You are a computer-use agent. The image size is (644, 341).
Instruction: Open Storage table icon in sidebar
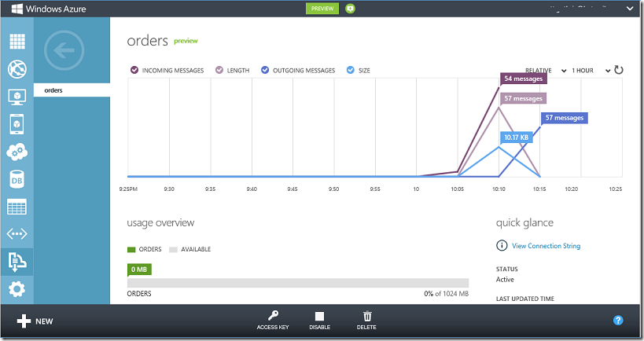(x=17, y=207)
